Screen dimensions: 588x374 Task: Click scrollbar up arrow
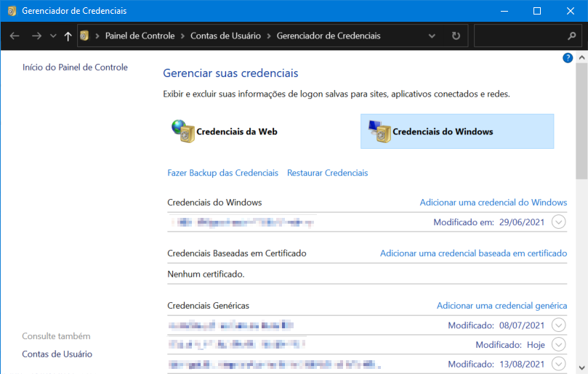581,57
